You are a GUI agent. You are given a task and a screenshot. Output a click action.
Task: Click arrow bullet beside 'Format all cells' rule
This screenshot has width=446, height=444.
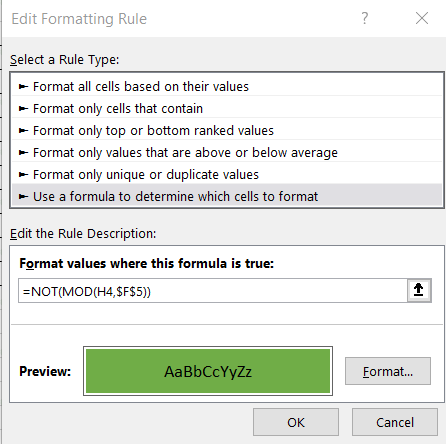23,87
